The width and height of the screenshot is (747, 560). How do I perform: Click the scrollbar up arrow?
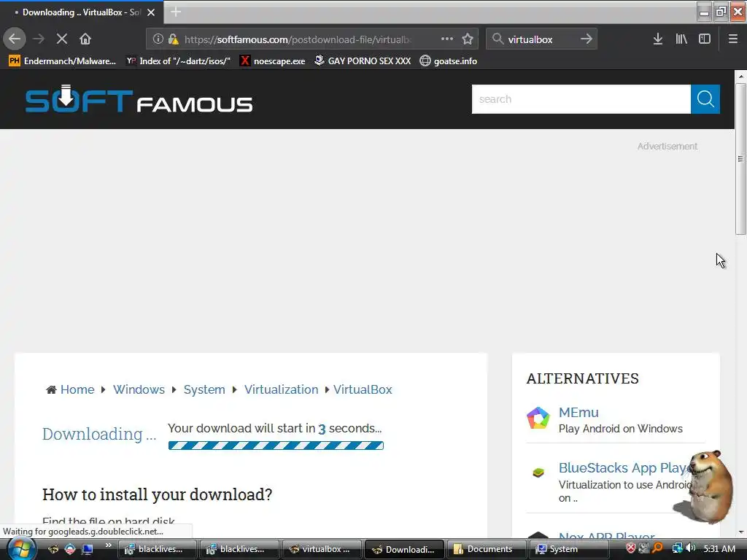coord(740,76)
